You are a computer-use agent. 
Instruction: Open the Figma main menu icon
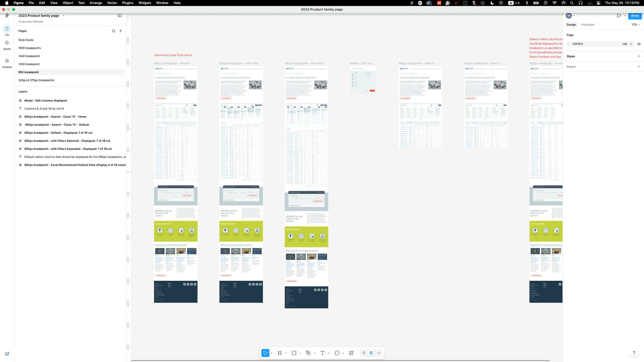pos(7,15)
